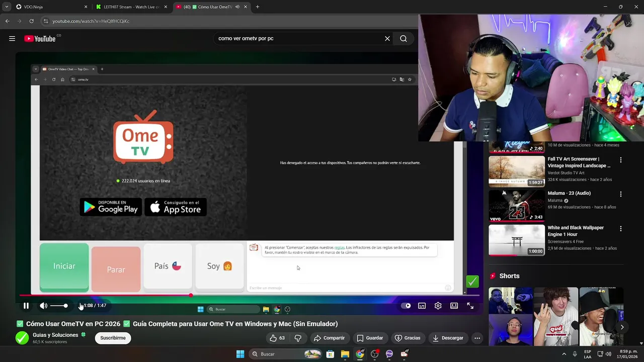Open options menu for White and Black Wallpaper

pyautogui.click(x=621, y=228)
